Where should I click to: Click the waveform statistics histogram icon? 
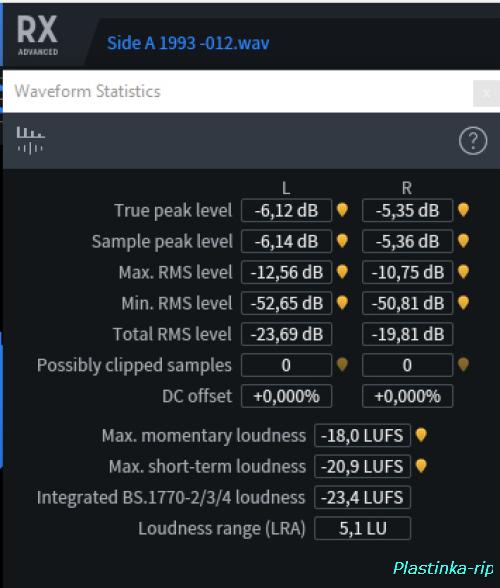point(30,141)
